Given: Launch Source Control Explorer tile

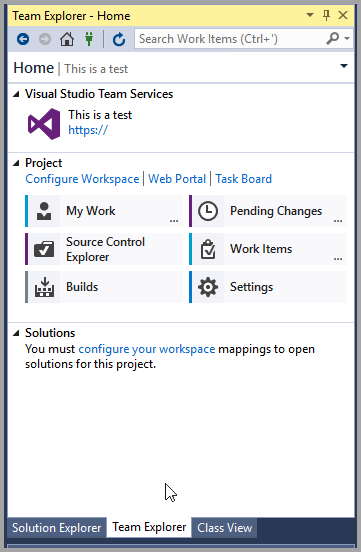Looking at the screenshot, I should tap(104, 249).
